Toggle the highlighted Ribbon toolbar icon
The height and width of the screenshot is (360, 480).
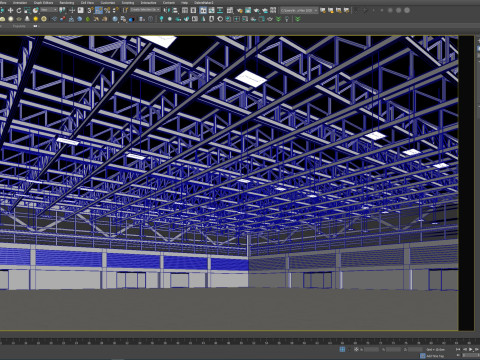point(203,10)
